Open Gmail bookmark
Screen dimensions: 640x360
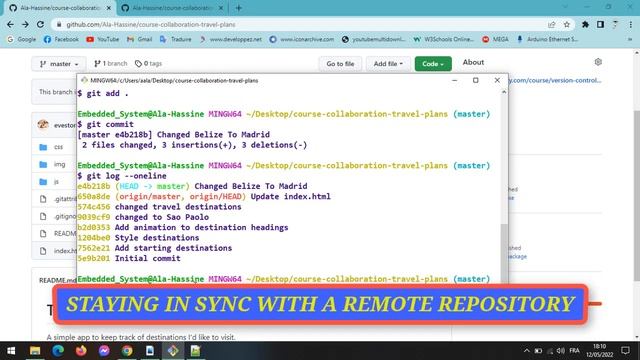[140, 39]
